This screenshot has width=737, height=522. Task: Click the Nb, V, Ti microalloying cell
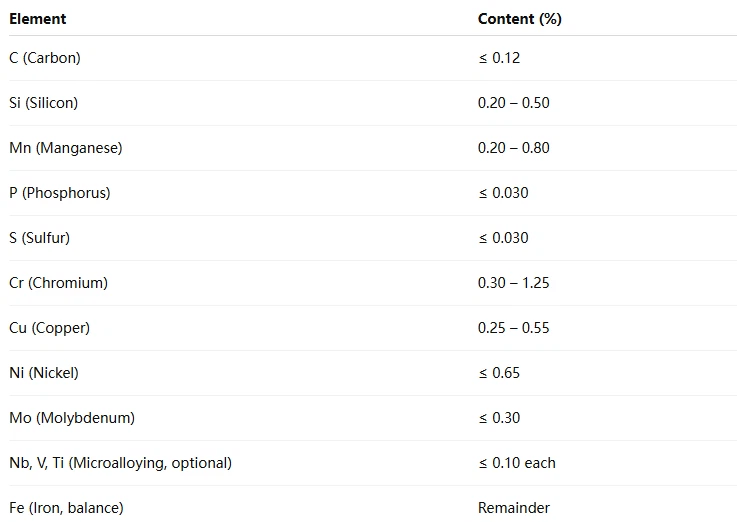120,463
